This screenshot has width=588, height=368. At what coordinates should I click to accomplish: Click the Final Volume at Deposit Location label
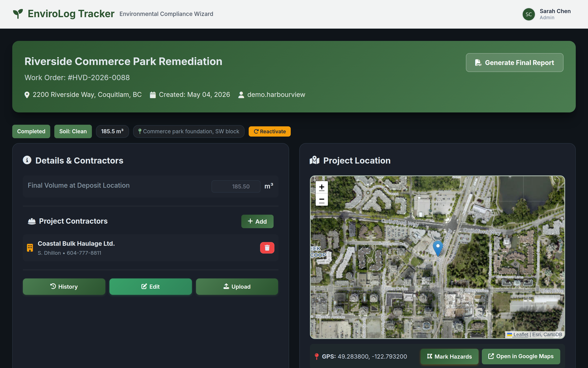(78, 185)
